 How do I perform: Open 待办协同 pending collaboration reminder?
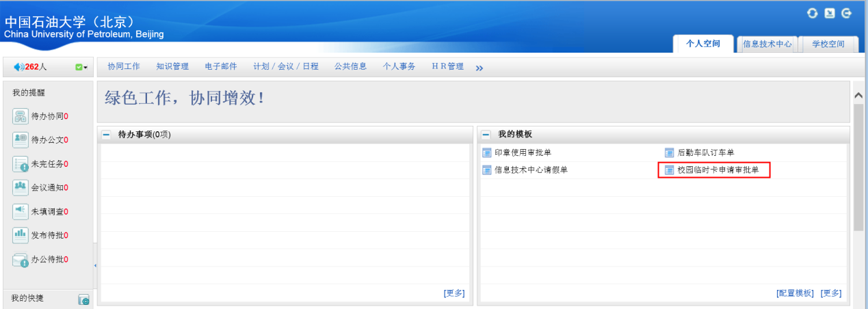(49, 116)
